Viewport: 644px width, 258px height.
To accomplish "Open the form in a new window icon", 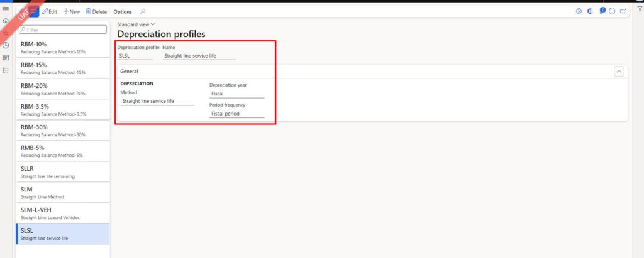I will (623, 11).
